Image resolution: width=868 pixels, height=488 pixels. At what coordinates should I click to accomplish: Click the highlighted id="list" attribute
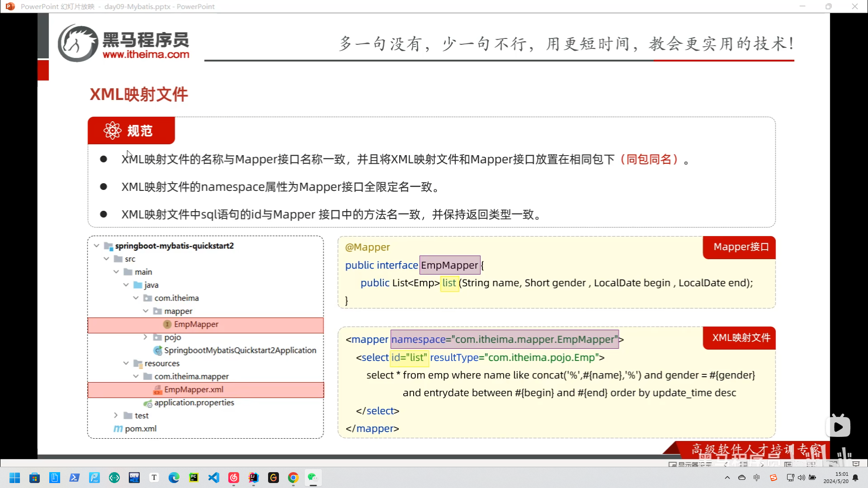[409, 358]
